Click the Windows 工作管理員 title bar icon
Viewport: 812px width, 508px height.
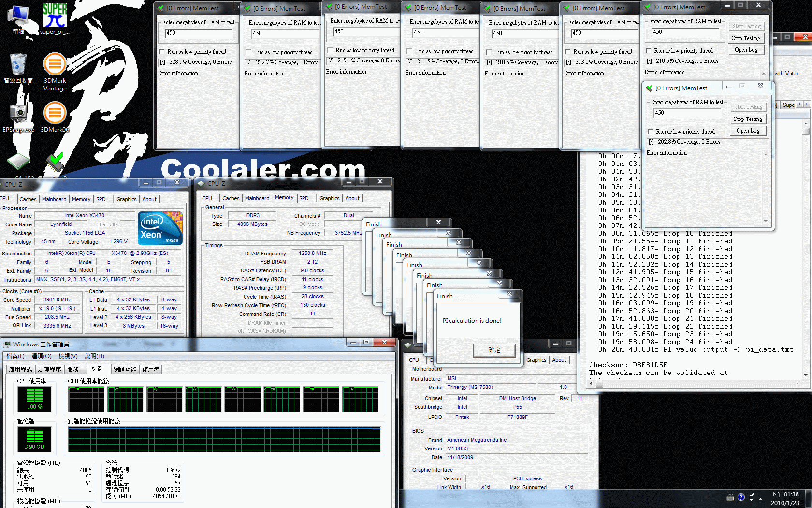click(7, 344)
